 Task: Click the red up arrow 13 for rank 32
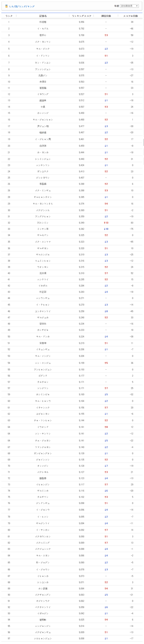(x=106, y=223)
